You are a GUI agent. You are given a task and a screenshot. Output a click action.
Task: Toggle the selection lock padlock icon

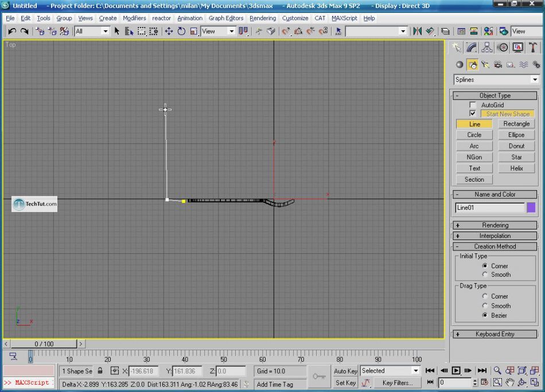click(100, 371)
